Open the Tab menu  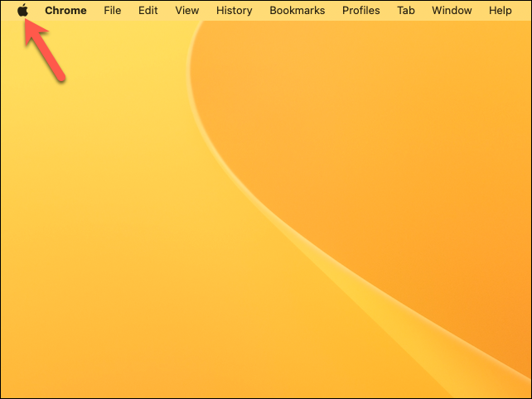[x=406, y=11]
